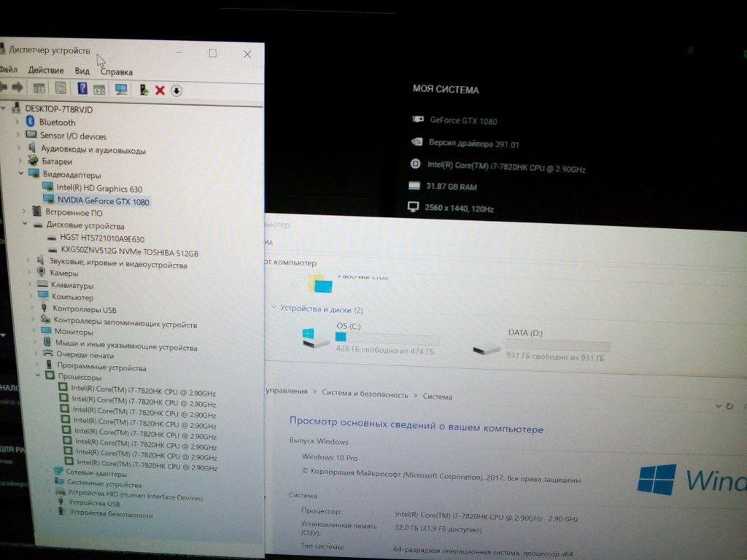This screenshot has height=560, width=747.
Task: Click the Help toolbar icon with question mark
Action: pyautogui.click(x=82, y=88)
